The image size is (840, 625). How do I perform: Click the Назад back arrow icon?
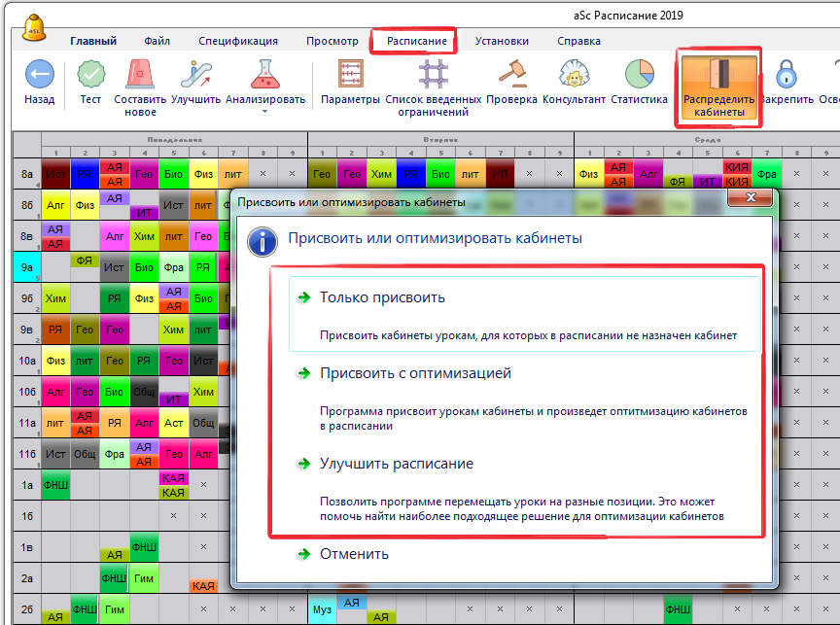pos(39,76)
